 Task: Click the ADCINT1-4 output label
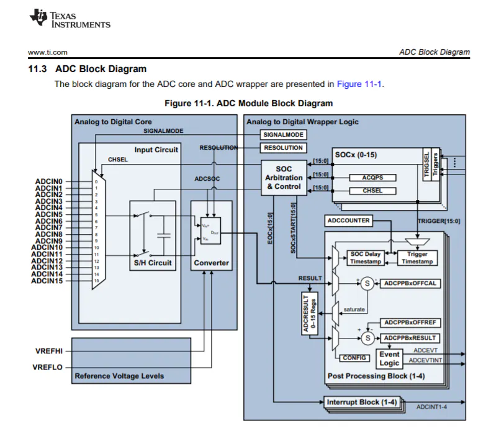(431, 407)
